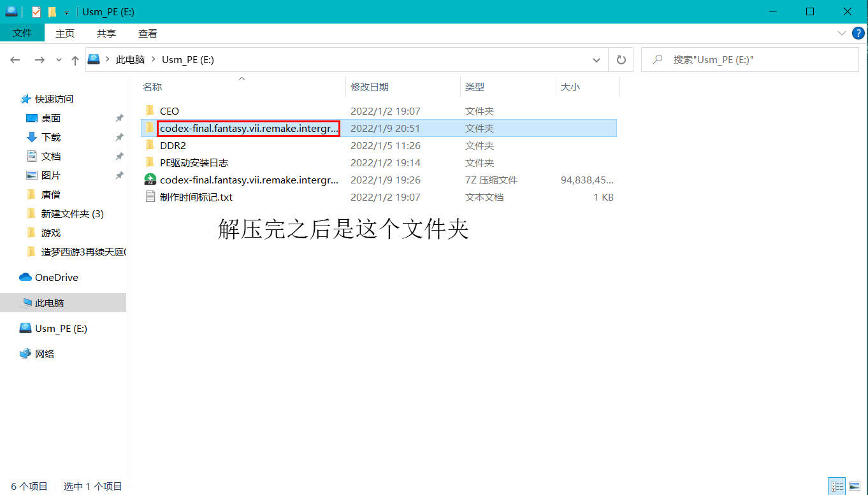Select OneDrive in the navigation pane
Image resolution: width=868 pixels, height=495 pixels.
56,277
